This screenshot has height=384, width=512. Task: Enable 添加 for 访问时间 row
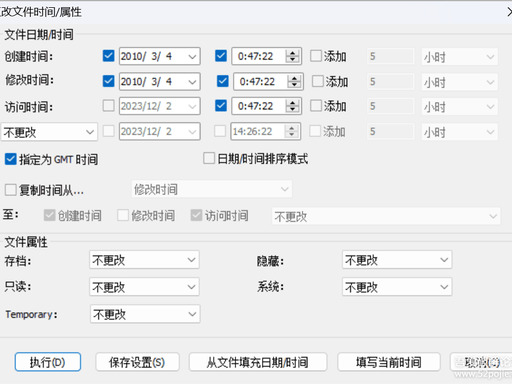point(316,106)
